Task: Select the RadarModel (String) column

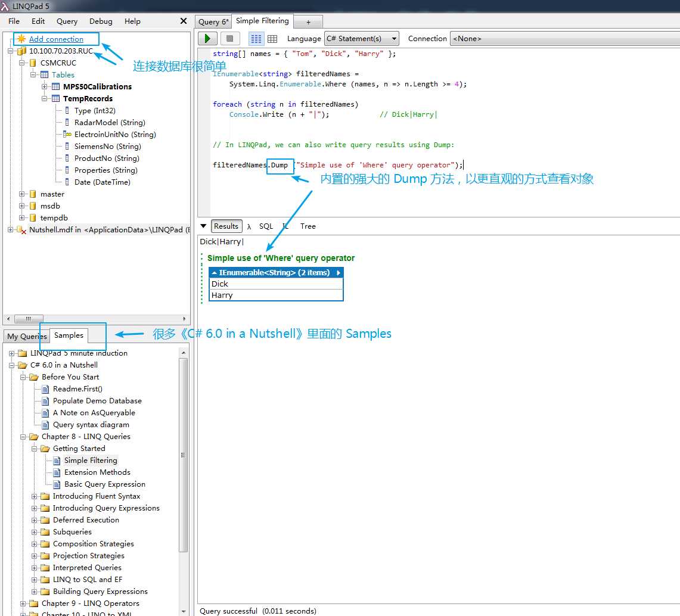Action: [110, 123]
